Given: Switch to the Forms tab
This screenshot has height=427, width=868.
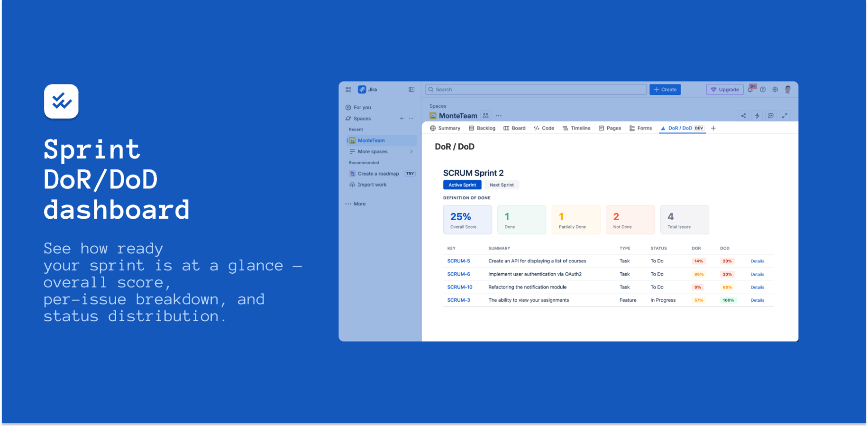Looking at the screenshot, I should (x=640, y=128).
